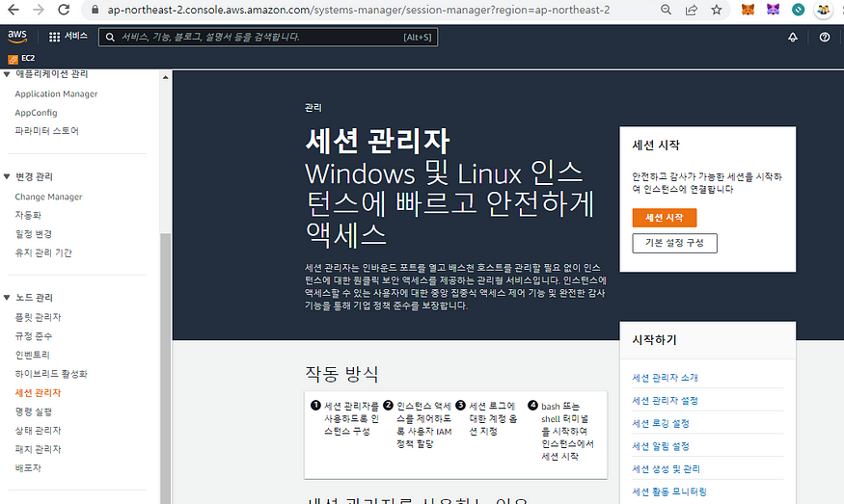This screenshot has width=844, height=504.
Task: Click the browser back arrow
Action: click(13, 9)
